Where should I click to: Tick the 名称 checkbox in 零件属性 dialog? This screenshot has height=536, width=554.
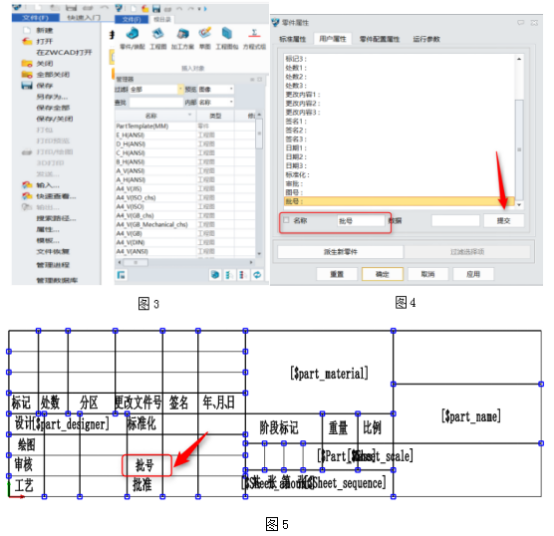tap(286, 220)
